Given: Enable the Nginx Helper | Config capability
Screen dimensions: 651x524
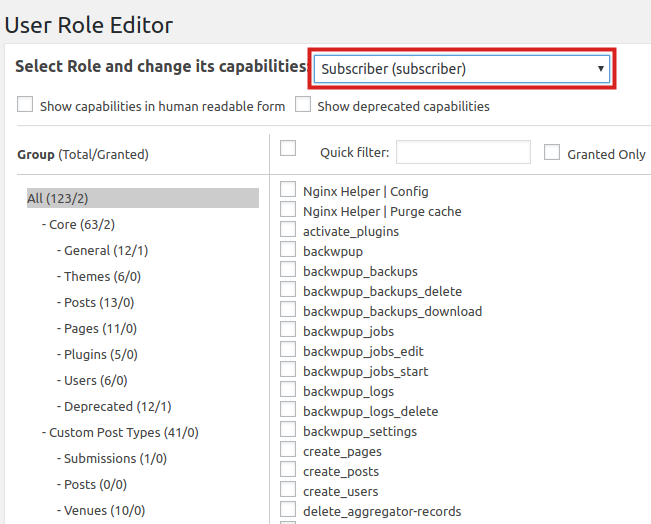Looking at the screenshot, I should (x=288, y=190).
